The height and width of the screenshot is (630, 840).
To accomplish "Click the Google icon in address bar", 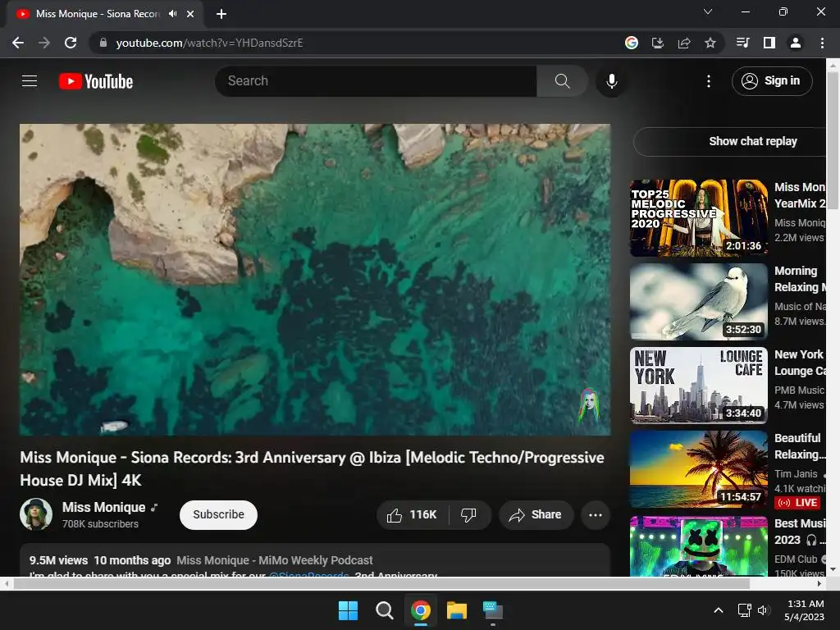I will click(632, 43).
